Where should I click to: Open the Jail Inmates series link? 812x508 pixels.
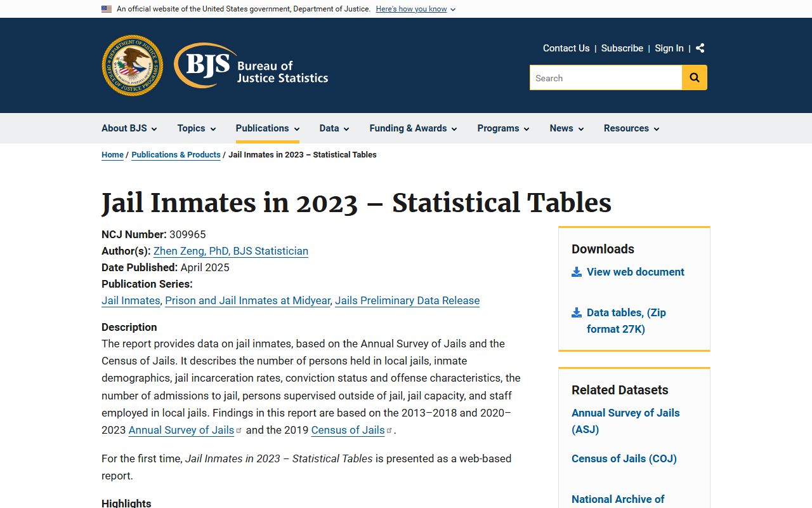tap(131, 300)
